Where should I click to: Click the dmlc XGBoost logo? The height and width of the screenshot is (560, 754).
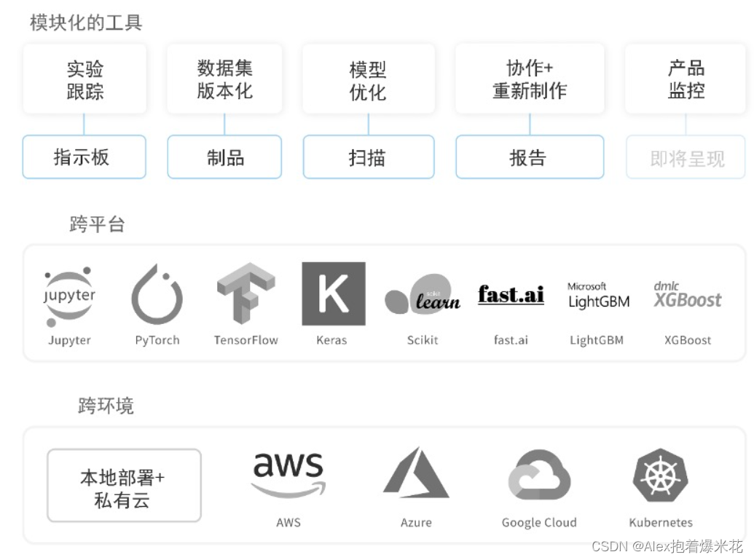coord(687,295)
